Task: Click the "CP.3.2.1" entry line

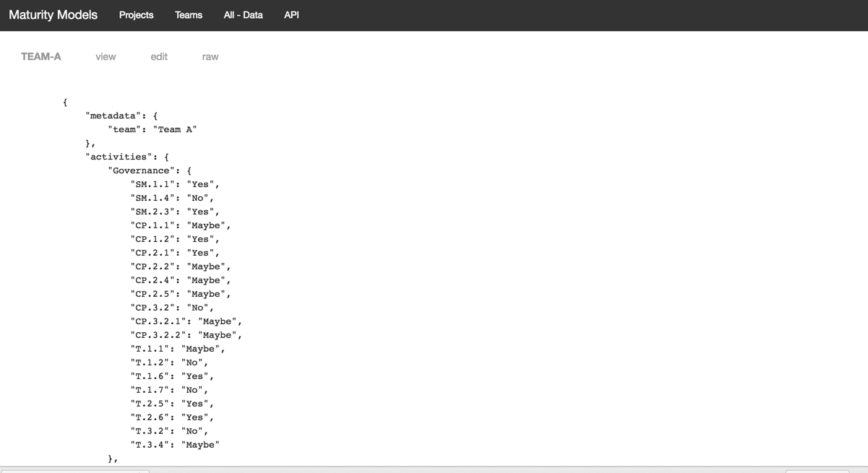Action: pyautogui.click(x=186, y=321)
